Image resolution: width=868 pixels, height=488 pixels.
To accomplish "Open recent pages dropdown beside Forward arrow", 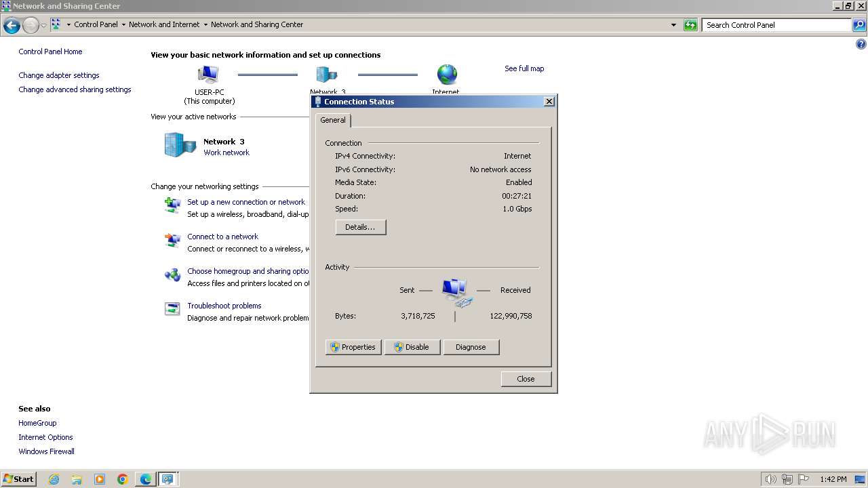I will tap(43, 26).
